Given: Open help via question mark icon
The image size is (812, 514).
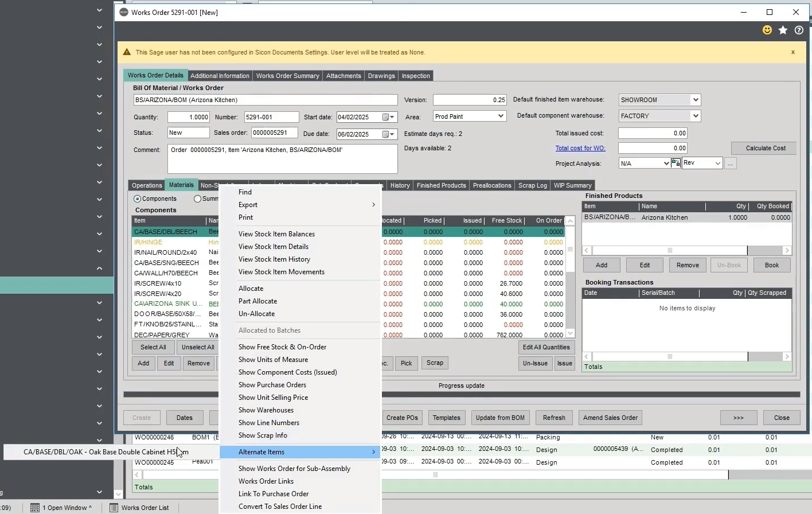Looking at the screenshot, I should (799, 30).
